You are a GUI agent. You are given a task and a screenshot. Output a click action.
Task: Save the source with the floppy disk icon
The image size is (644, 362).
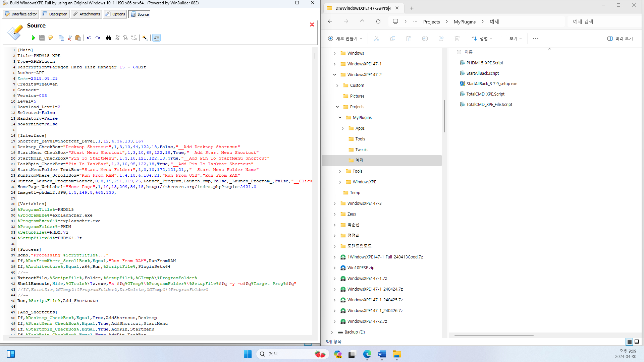tap(42, 38)
